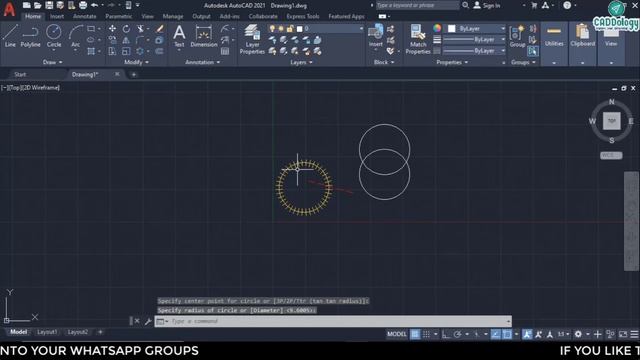Select the Text annotation tool
Screen dimensions: 640x360
click(179, 36)
